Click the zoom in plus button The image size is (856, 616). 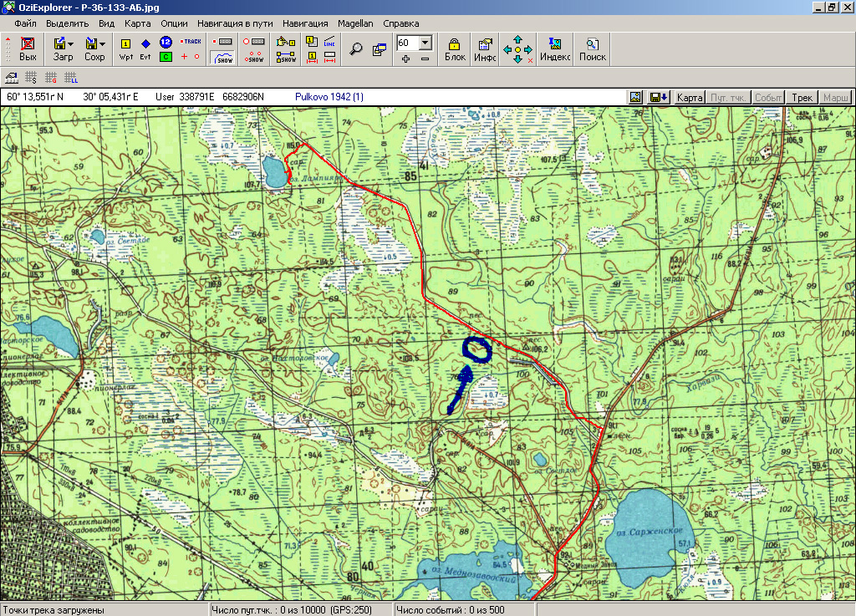pos(405,59)
